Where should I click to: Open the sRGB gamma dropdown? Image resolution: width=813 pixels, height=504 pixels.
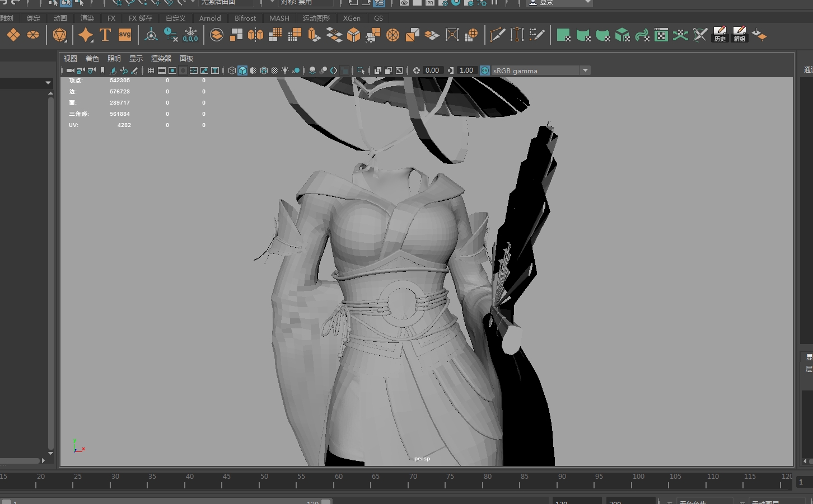coord(585,70)
